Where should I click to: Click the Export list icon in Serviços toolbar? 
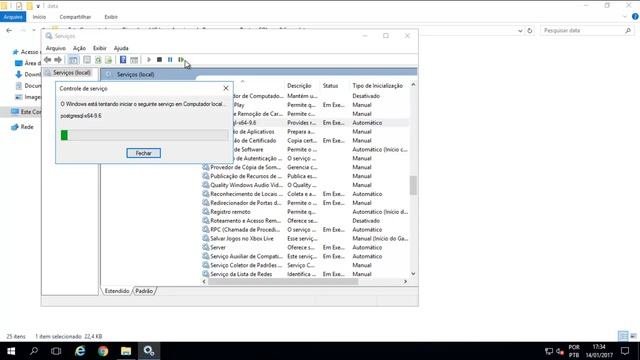[x=108, y=60]
